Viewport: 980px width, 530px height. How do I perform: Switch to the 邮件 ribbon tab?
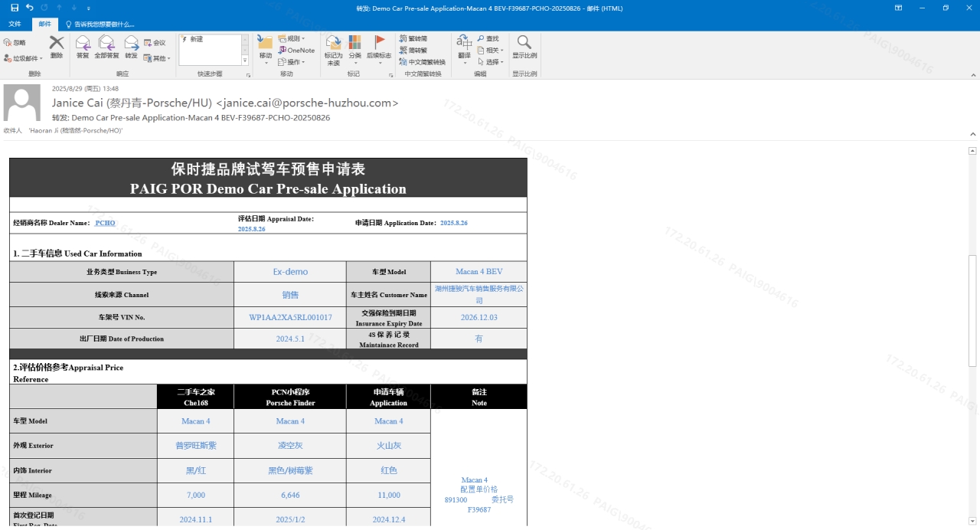pyautogui.click(x=45, y=24)
